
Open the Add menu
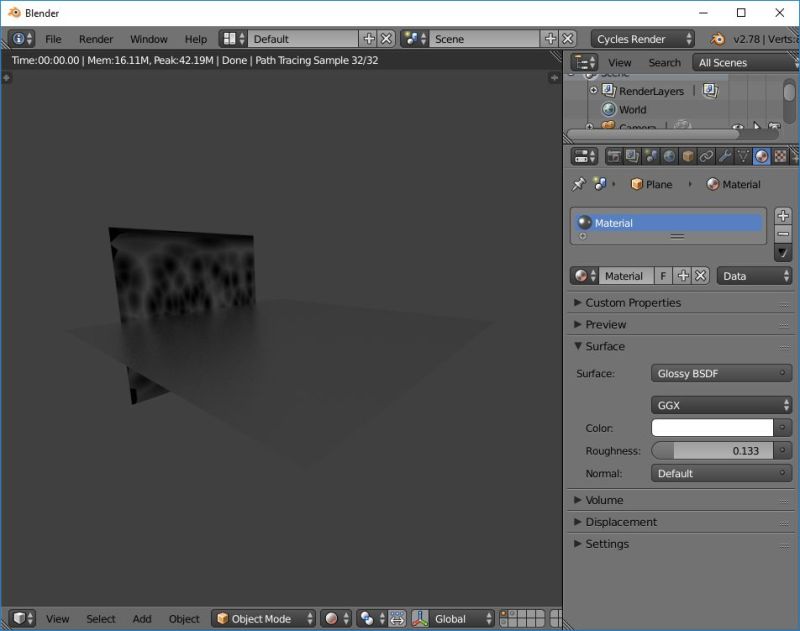coord(141,618)
